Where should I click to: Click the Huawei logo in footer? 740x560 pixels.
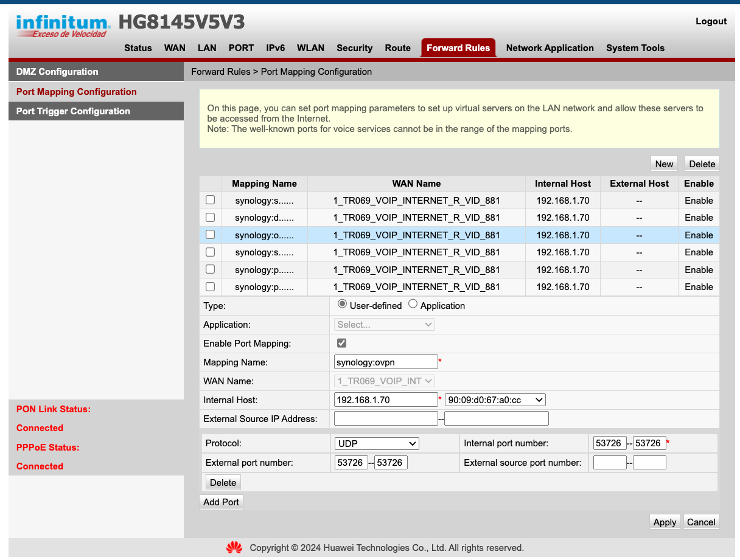click(234, 548)
